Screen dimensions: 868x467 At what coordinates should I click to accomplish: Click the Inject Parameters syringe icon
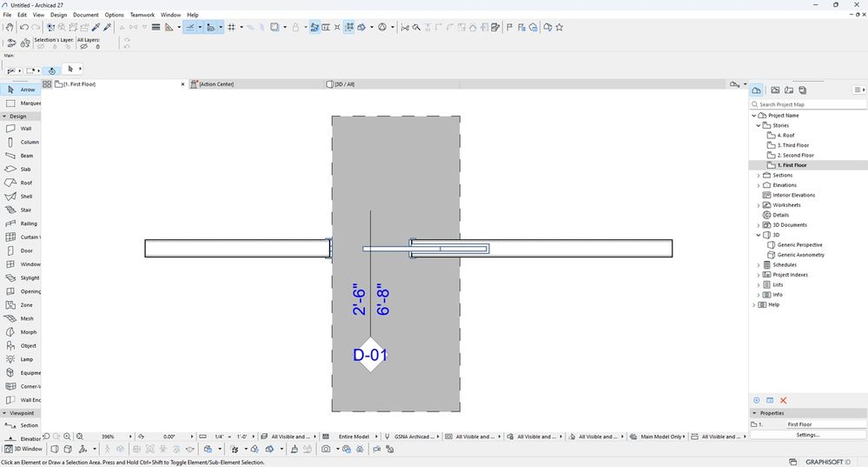coord(108,27)
